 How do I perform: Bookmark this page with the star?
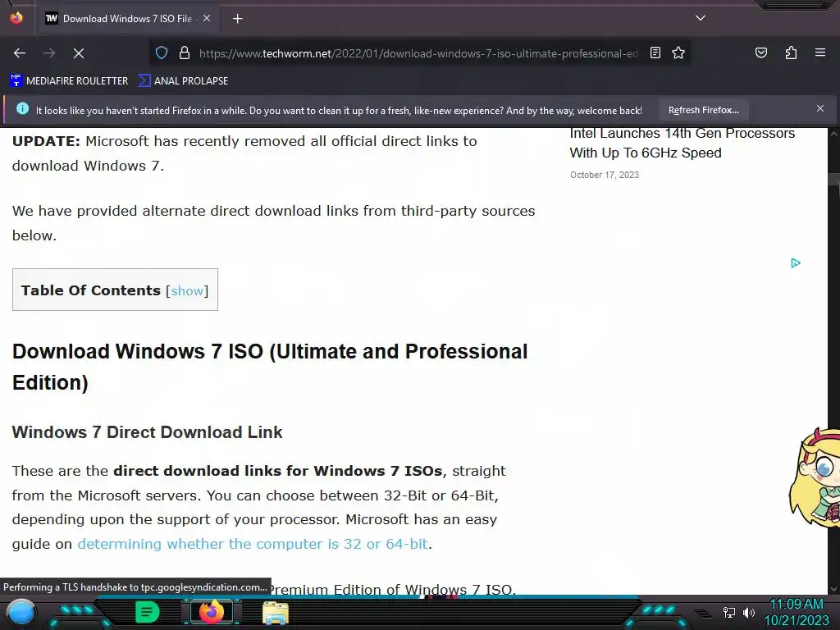point(678,52)
